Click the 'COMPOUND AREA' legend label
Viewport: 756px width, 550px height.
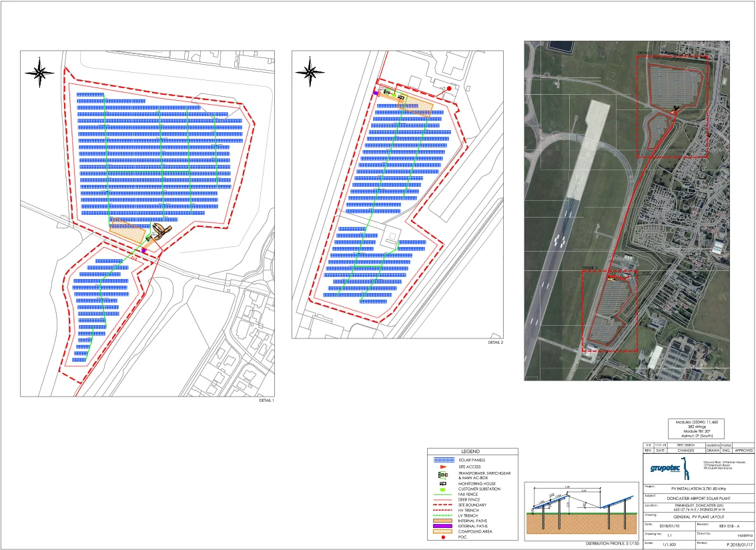[x=475, y=531]
